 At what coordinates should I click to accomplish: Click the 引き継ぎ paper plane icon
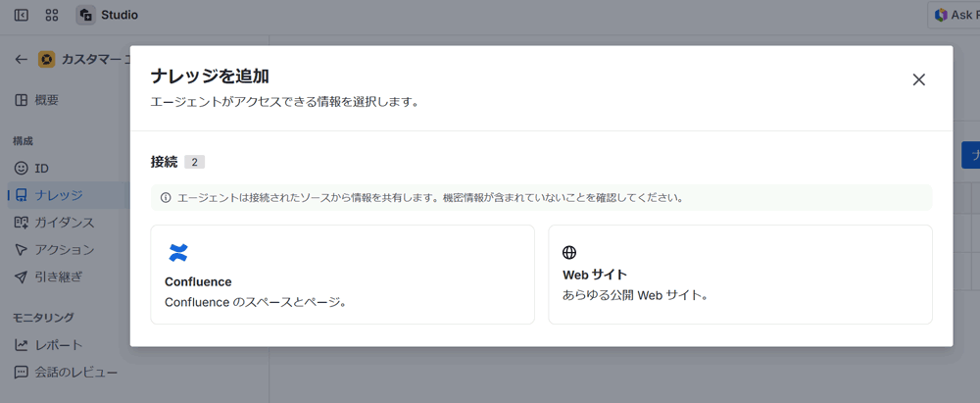coord(22,277)
